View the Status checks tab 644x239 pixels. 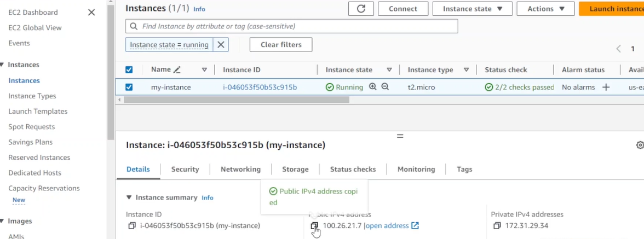[353, 169]
